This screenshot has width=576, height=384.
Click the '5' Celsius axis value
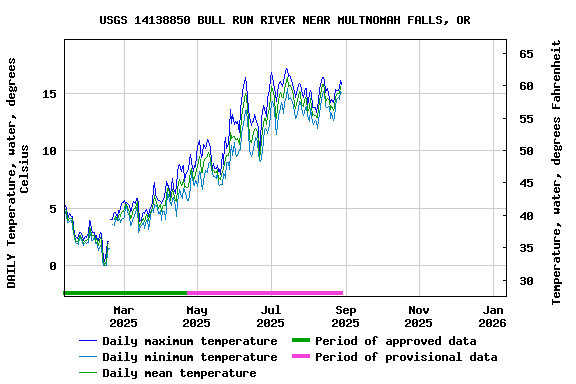53,209
